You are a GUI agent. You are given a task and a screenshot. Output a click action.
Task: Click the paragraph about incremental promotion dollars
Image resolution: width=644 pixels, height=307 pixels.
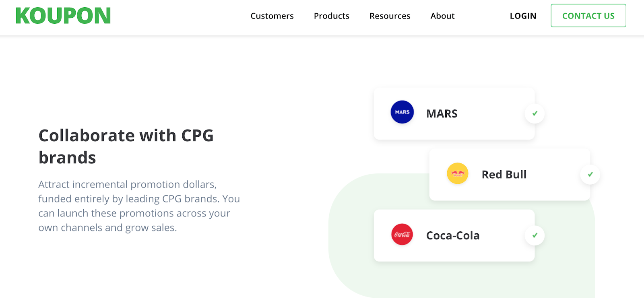pos(139,206)
